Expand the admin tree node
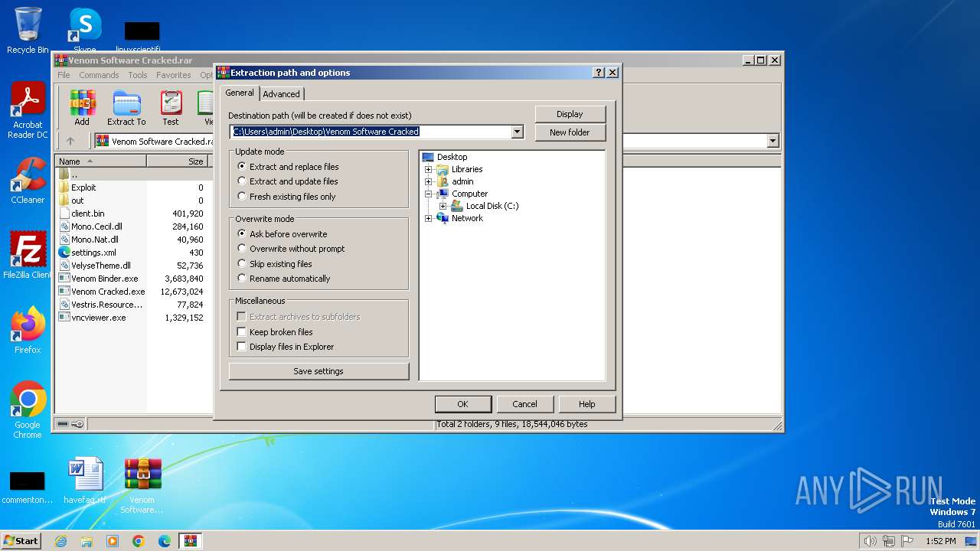980x551 pixels. pos(429,181)
